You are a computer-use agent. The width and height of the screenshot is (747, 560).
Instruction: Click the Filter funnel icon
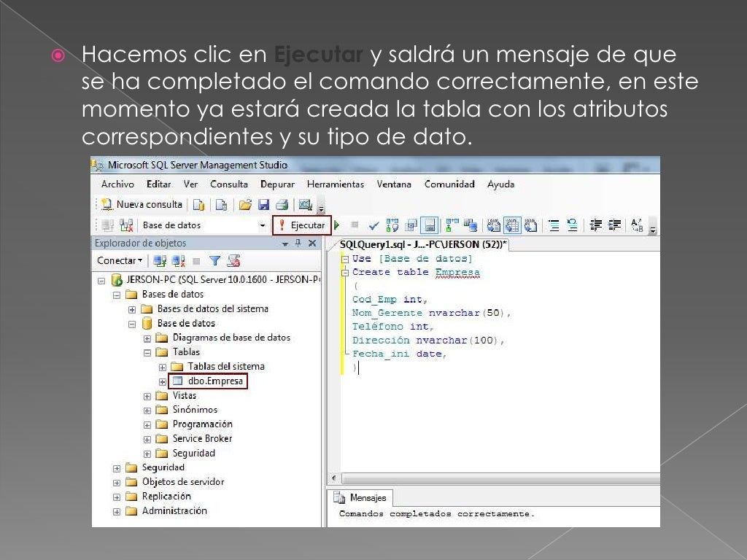click(215, 261)
